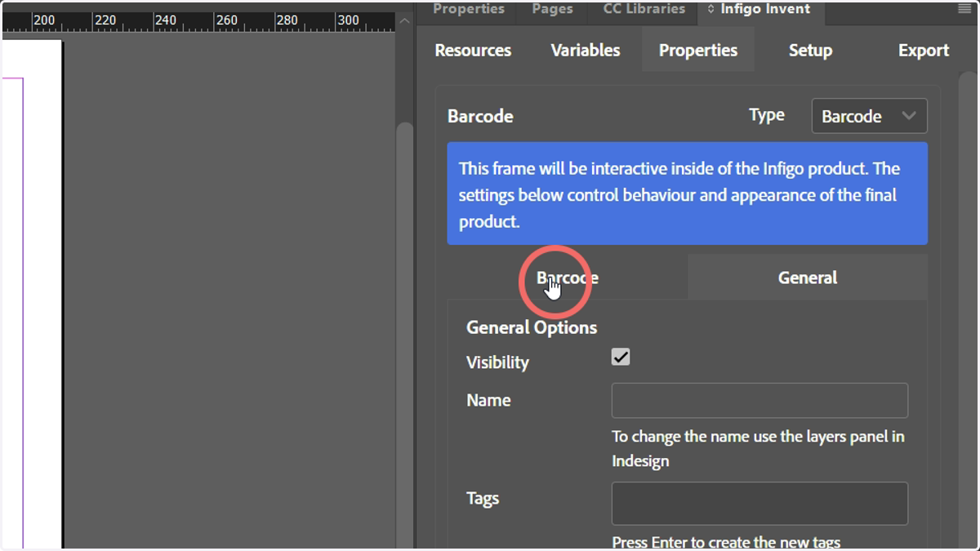Switch to the General settings sub-tab
The width and height of the screenshot is (980, 551).
point(808,278)
